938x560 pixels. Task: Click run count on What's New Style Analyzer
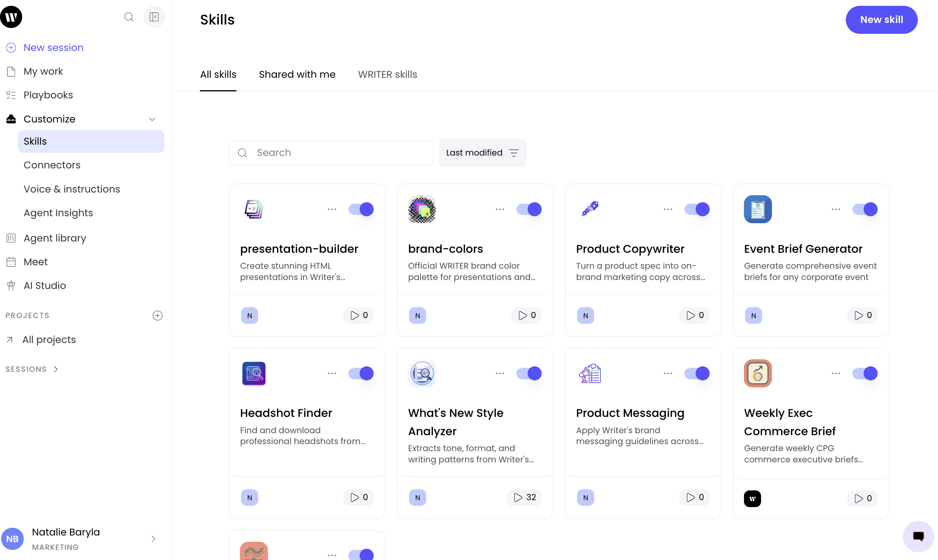click(524, 497)
